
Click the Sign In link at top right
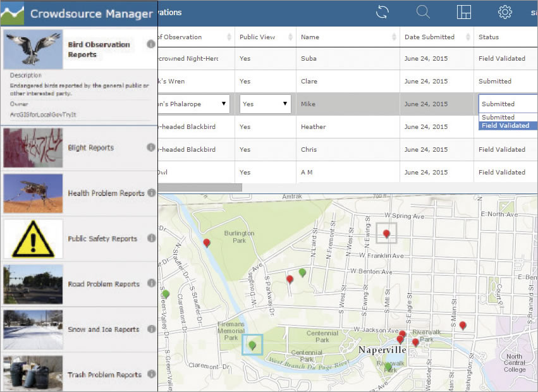(534, 12)
